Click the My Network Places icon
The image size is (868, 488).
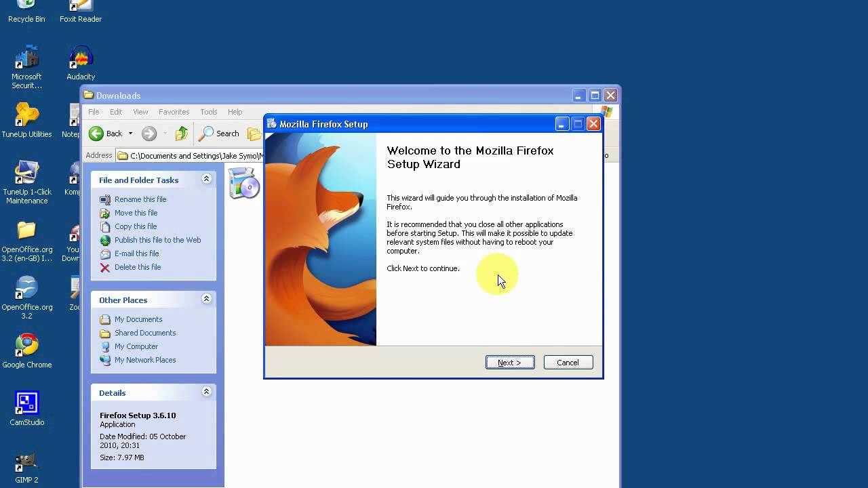pyautogui.click(x=105, y=360)
